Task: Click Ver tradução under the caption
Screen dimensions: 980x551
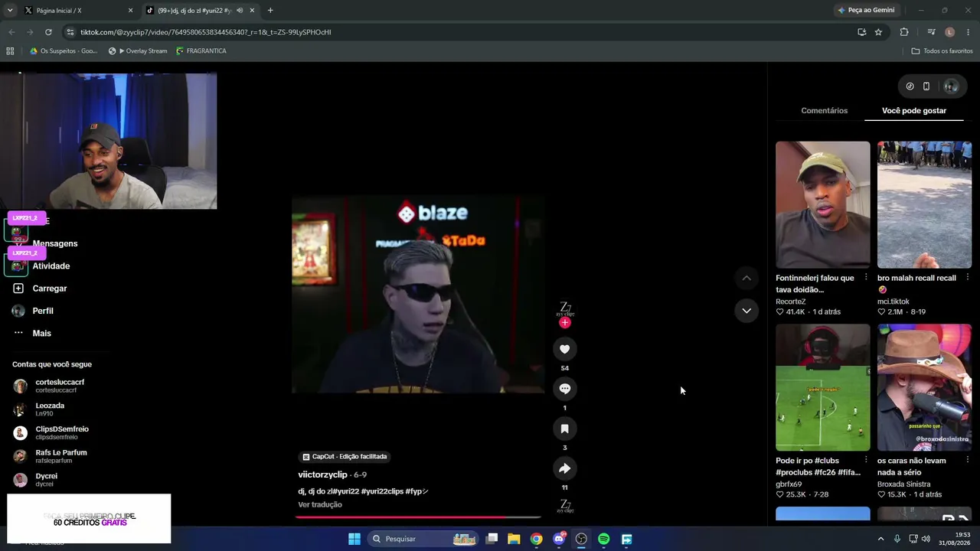Action: (x=320, y=505)
